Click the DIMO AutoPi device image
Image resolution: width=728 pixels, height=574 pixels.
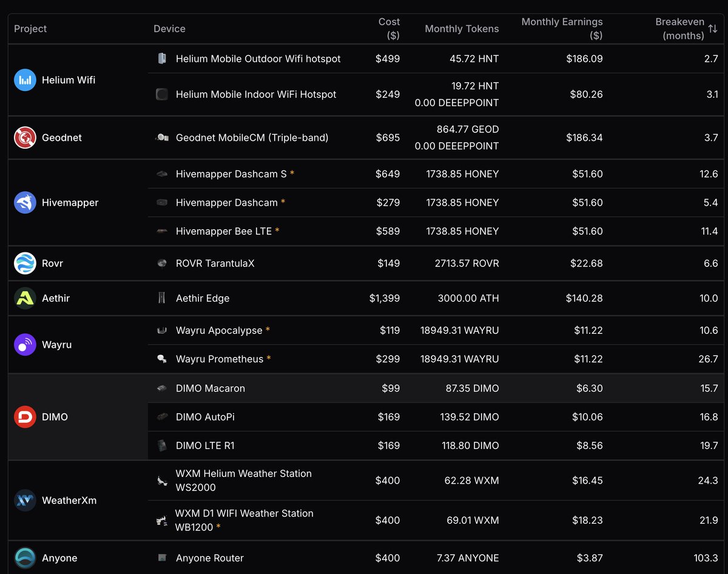point(161,417)
